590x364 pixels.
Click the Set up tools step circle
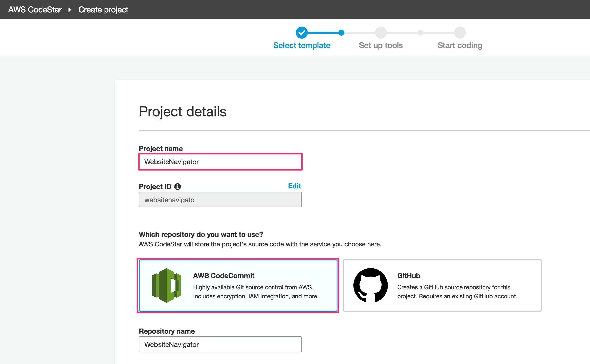pos(381,33)
